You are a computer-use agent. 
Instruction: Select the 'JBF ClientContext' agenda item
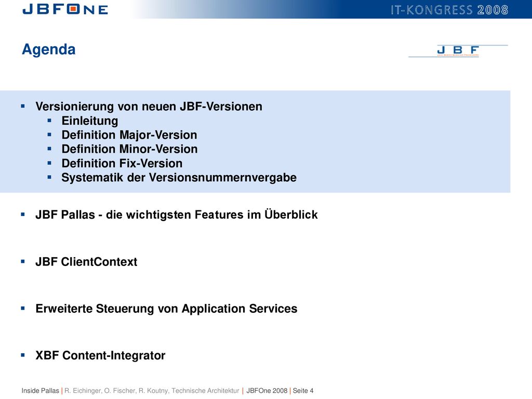(x=87, y=262)
